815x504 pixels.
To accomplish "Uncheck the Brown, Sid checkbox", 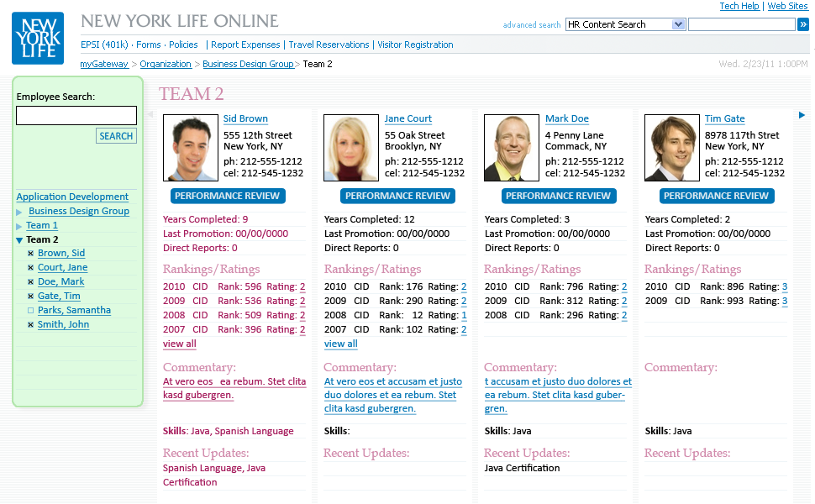I will (30, 254).
